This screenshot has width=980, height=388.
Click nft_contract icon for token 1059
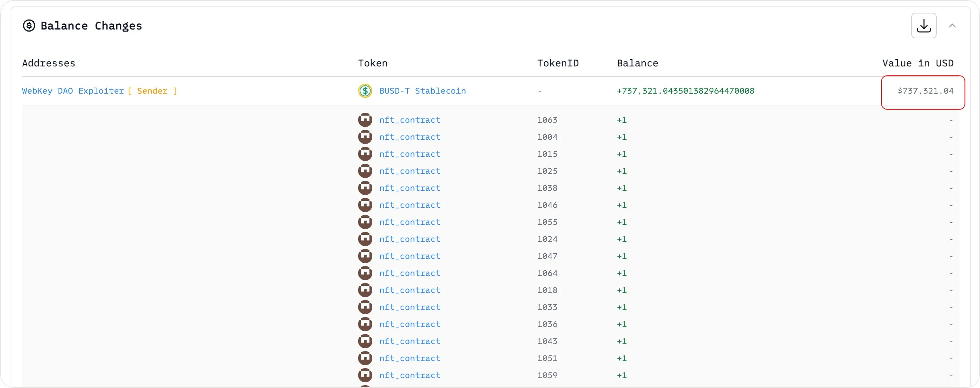[x=365, y=375]
